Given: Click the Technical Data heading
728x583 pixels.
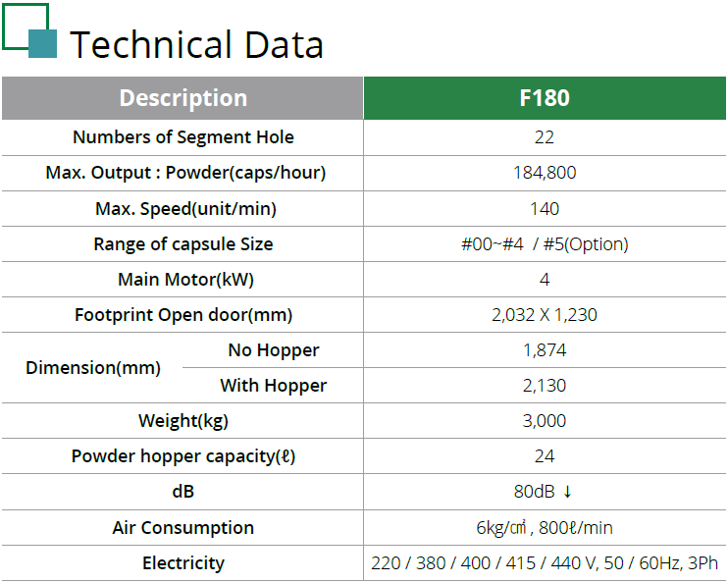Looking at the screenshot, I should point(197,45).
